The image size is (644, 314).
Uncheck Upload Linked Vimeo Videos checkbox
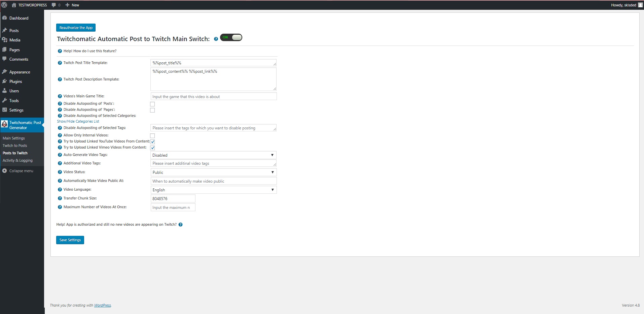coord(152,148)
